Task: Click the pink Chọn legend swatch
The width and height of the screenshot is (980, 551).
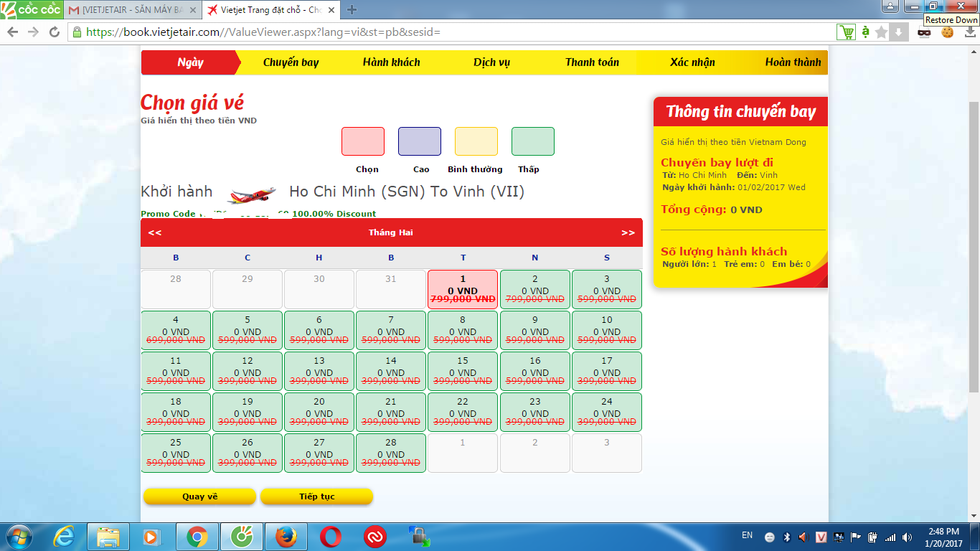Action: [x=363, y=141]
